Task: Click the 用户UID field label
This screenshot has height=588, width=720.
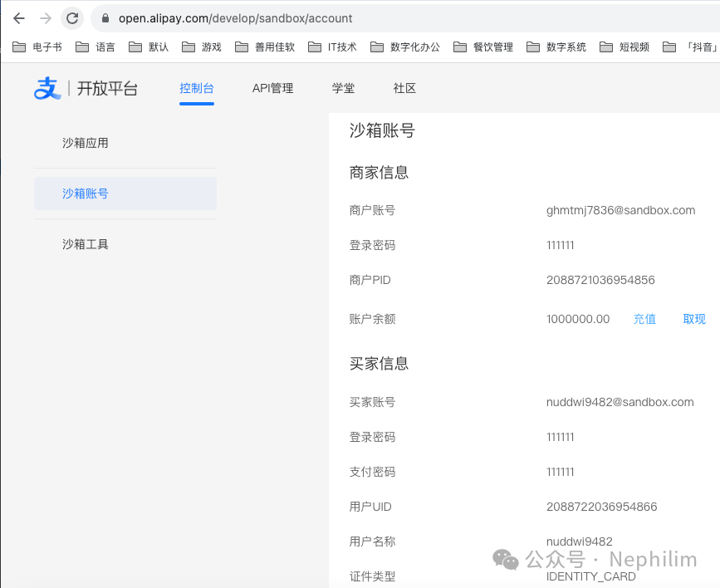Action: click(370, 507)
